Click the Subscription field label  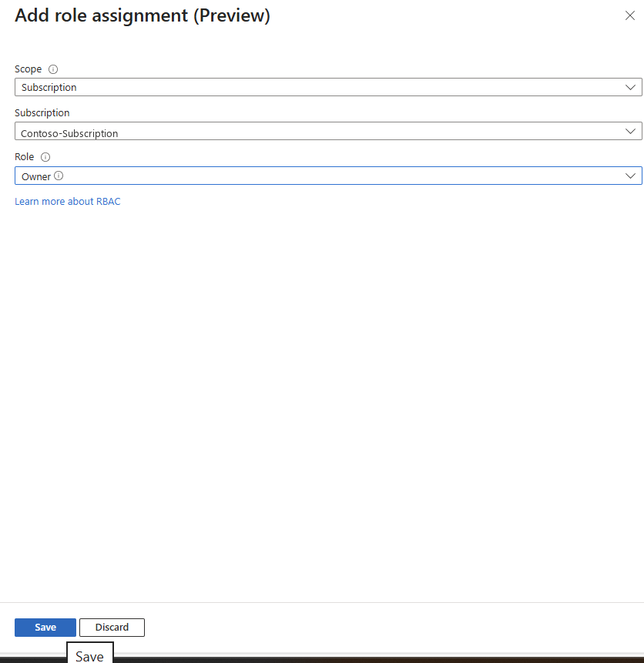pos(42,113)
